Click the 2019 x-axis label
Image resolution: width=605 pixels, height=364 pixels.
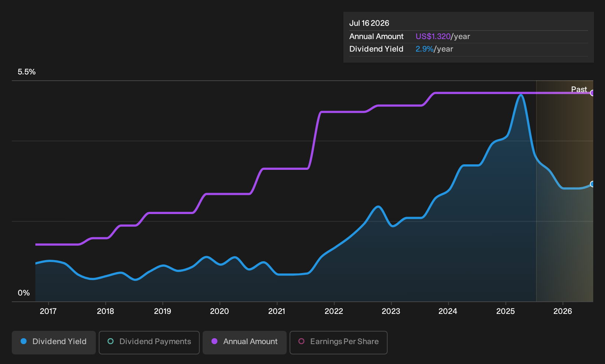[x=162, y=311]
